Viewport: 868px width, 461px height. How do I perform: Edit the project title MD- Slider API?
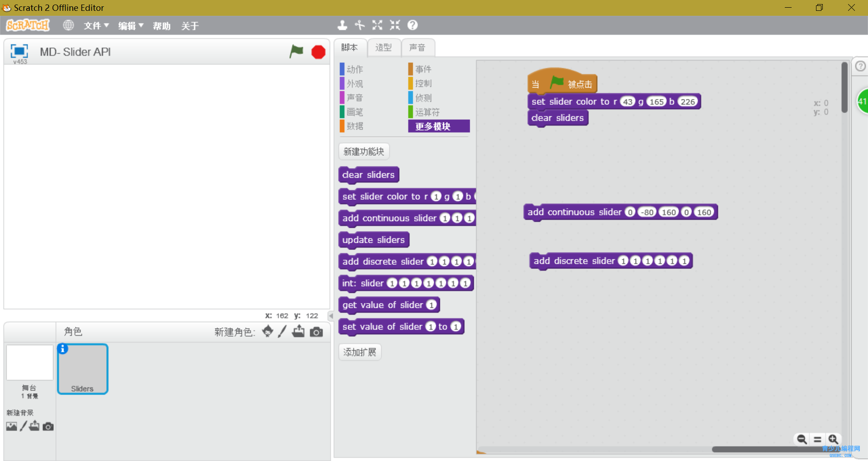75,52
